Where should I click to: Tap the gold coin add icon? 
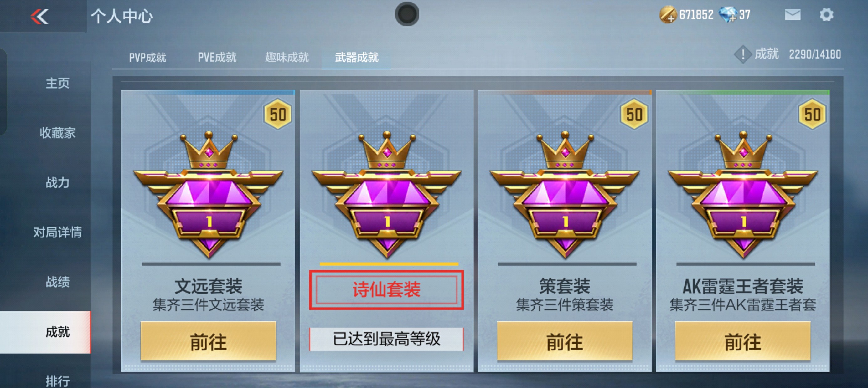668,15
